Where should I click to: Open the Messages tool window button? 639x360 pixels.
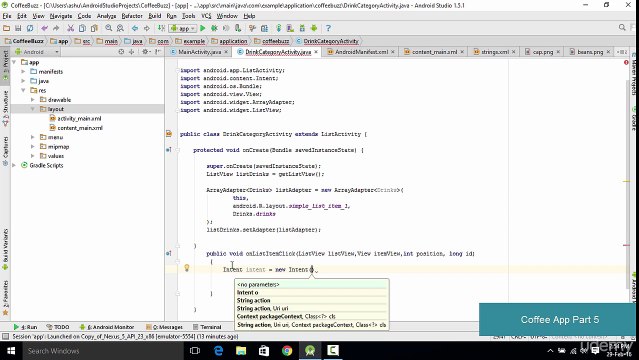(165, 327)
